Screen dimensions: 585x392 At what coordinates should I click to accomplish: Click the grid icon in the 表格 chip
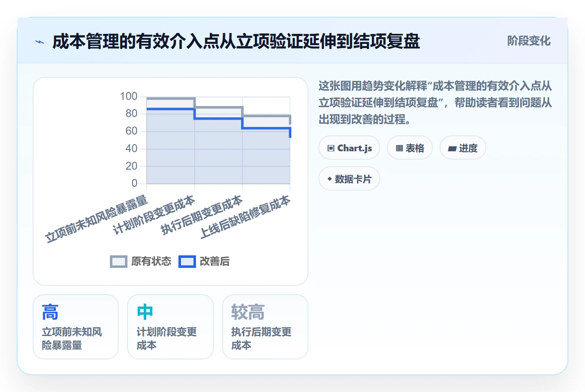pos(399,148)
